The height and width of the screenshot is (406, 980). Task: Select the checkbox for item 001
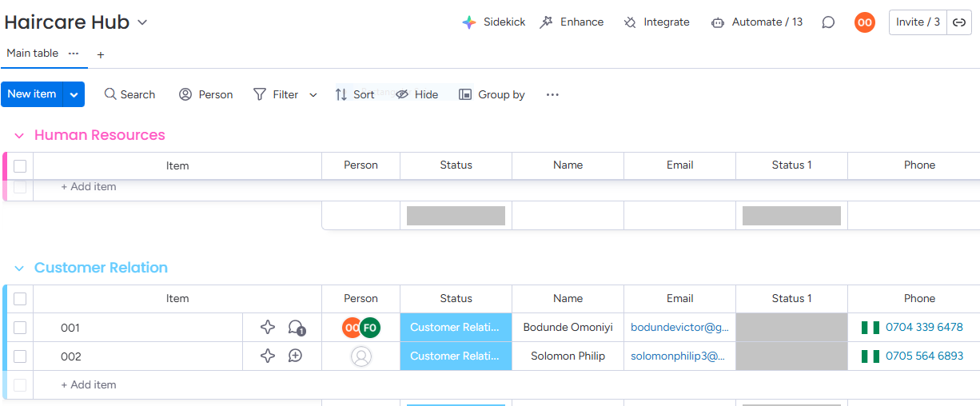(20, 328)
